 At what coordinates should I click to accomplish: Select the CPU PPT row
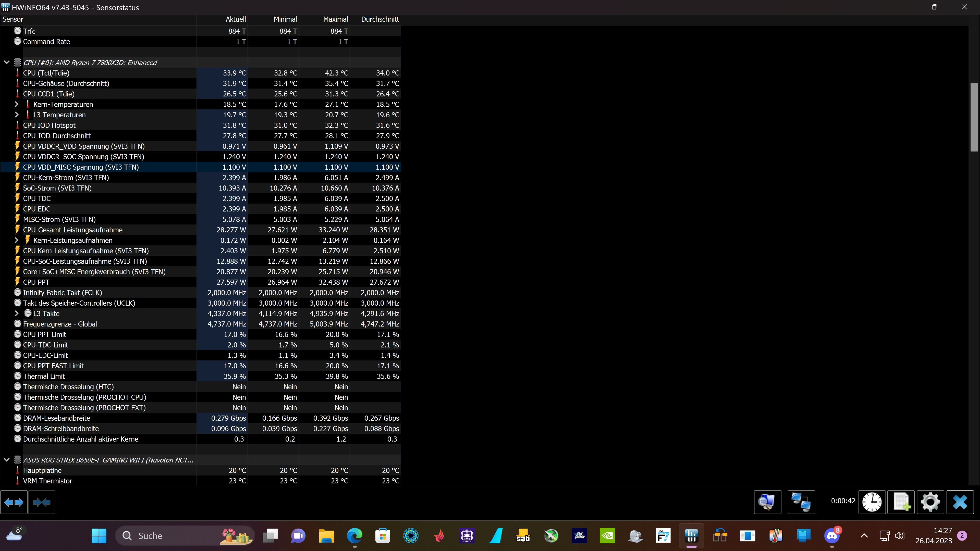[200, 282]
